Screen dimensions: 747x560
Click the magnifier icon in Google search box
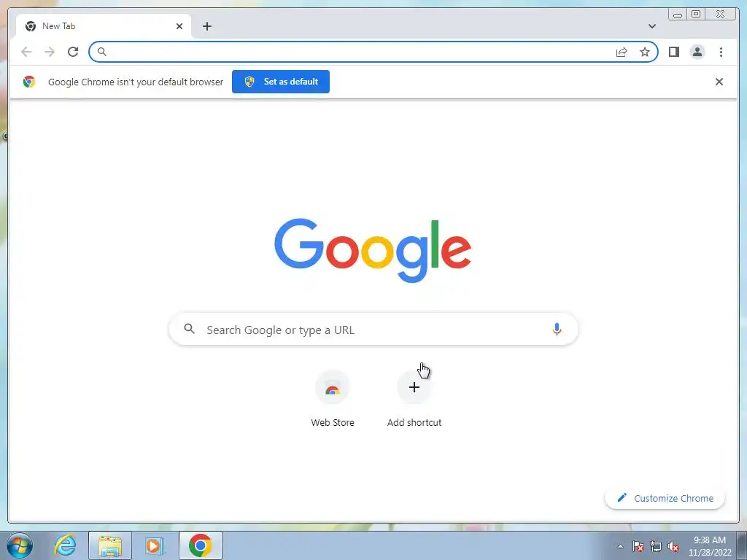click(x=189, y=329)
